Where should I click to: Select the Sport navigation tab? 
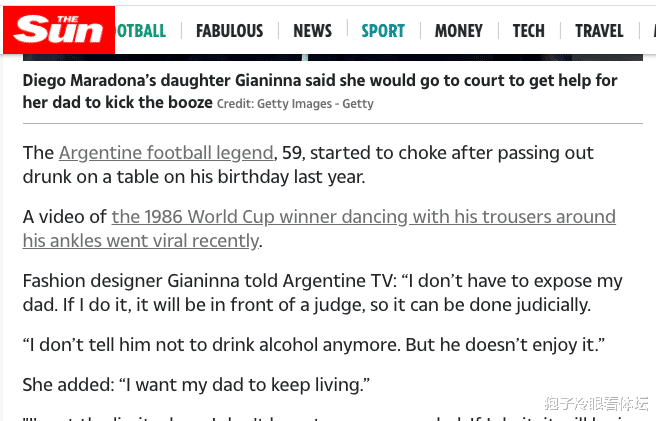[x=383, y=31]
